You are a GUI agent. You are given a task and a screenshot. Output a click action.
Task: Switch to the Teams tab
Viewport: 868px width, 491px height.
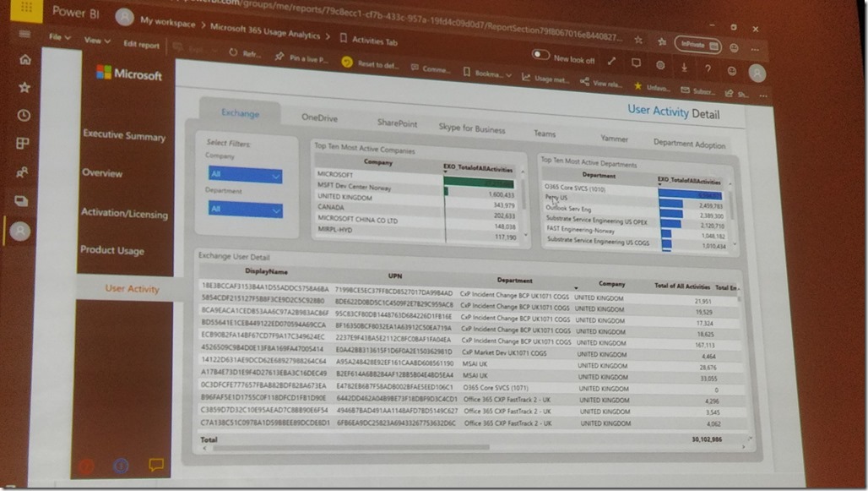544,134
